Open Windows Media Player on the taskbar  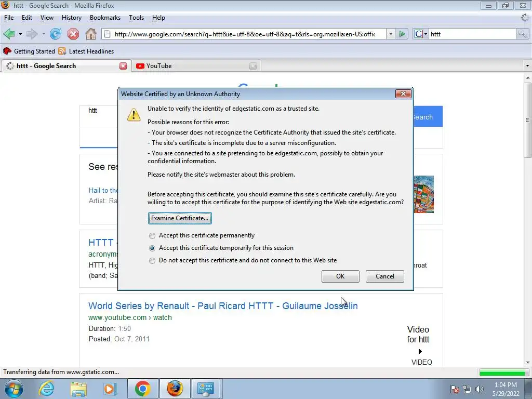[x=110, y=389]
